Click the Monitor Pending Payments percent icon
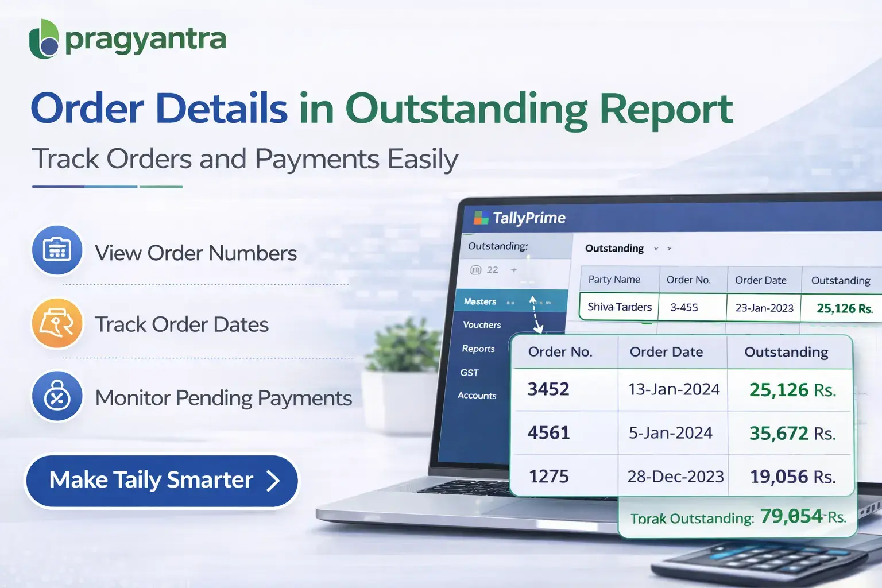This screenshot has width=882, height=588. pyautogui.click(x=56, y=397)
